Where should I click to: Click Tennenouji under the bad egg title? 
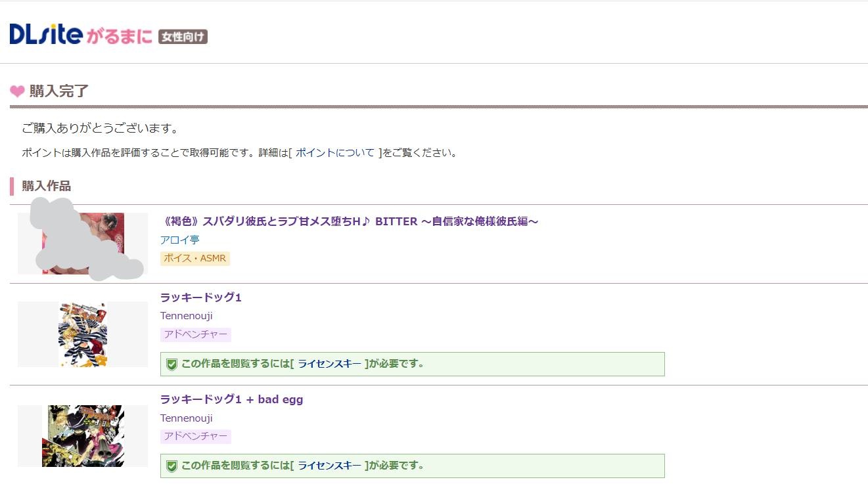(x=186, y=418)
